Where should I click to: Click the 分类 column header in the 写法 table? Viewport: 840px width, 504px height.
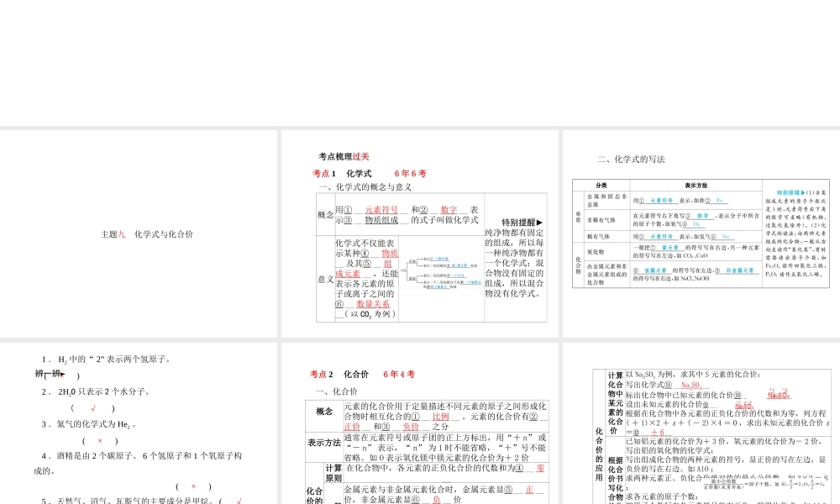coord(601,186)
